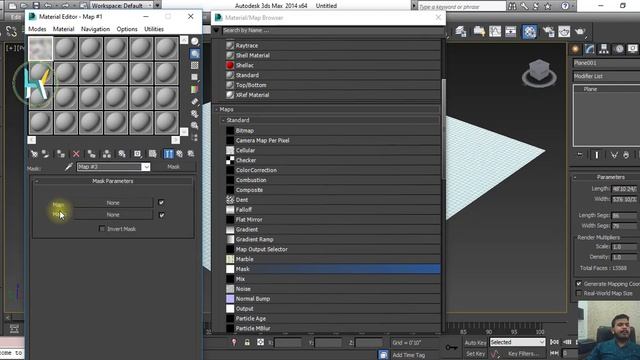This screenshot has height=360, width=640.
Task: Click the Make Unique icon
Action: 107,154
